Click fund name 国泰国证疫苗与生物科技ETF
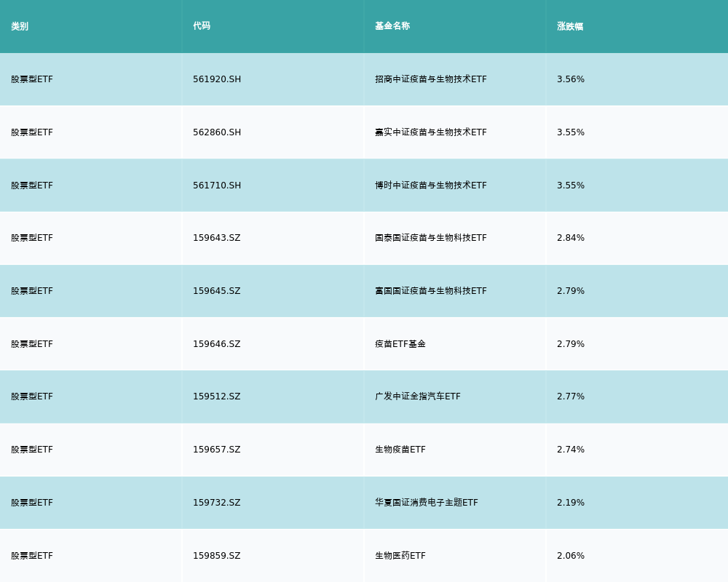Viewport: 728px width, 582px height. [431, 238]
